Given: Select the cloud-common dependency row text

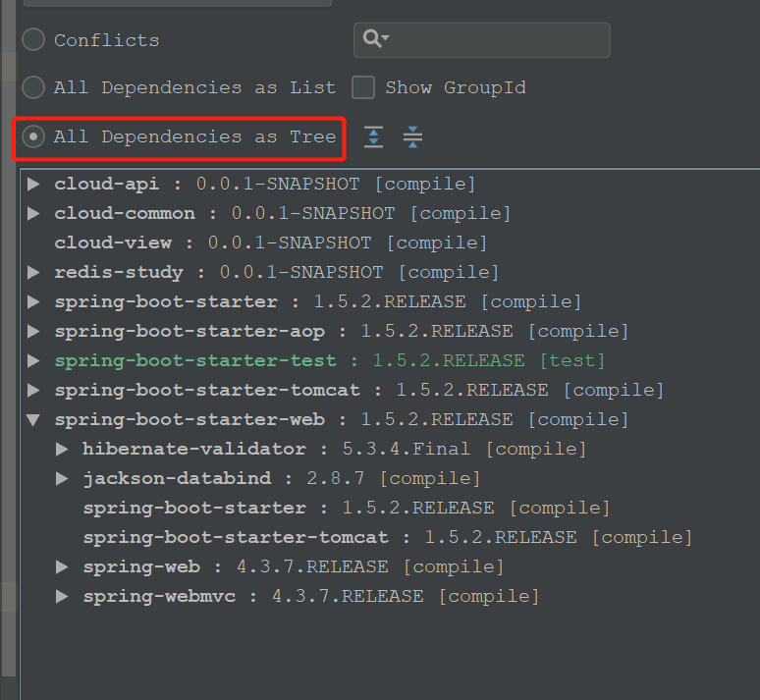Looking at the screenshot, I should pos(283,213).
